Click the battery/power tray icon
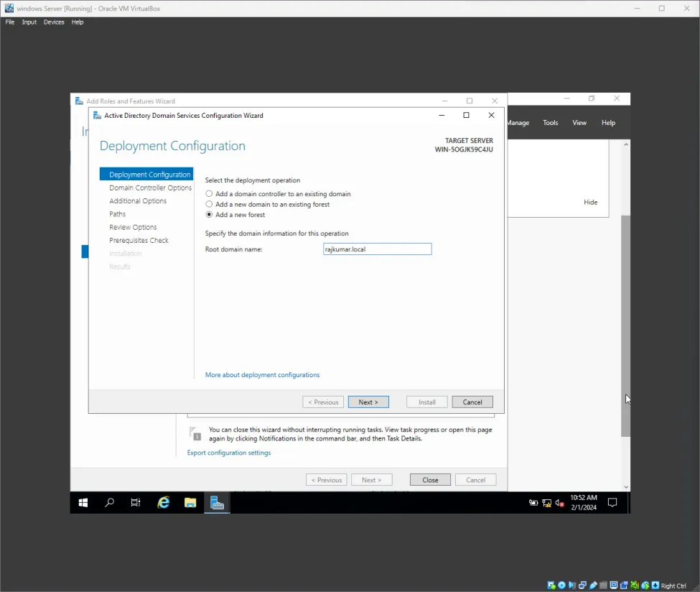The image size is (700, 592). (533, 503)
